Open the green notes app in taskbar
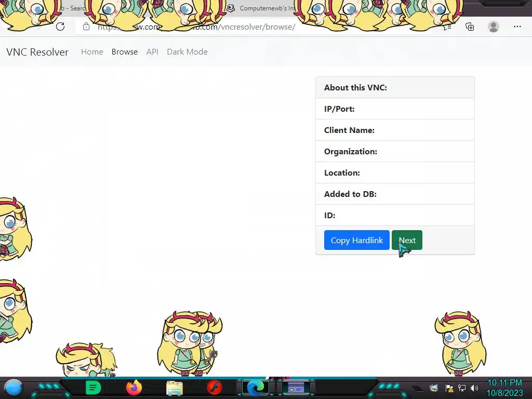The height and width of the screenshot is (399, 532). (x=94, y=388)
